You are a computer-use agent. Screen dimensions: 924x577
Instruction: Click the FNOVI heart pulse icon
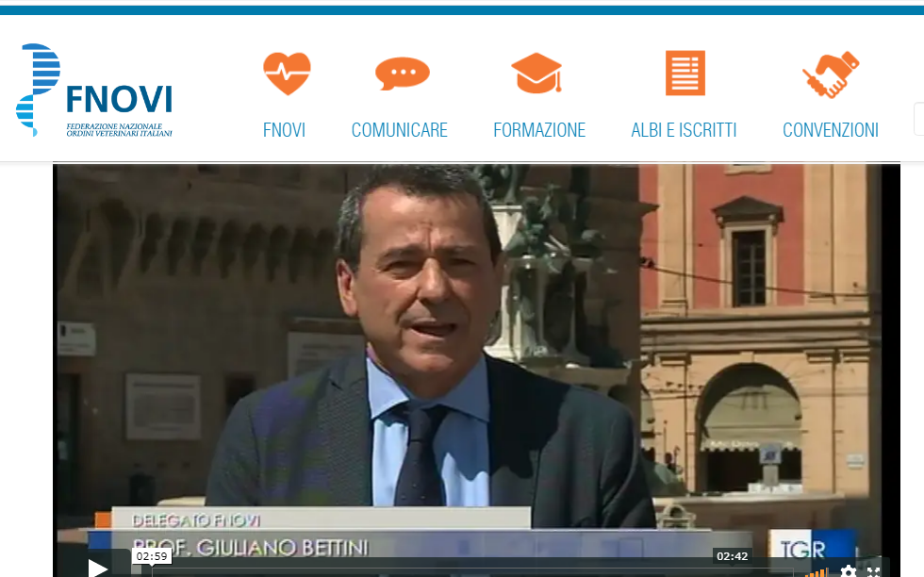[x=286, y=74]
